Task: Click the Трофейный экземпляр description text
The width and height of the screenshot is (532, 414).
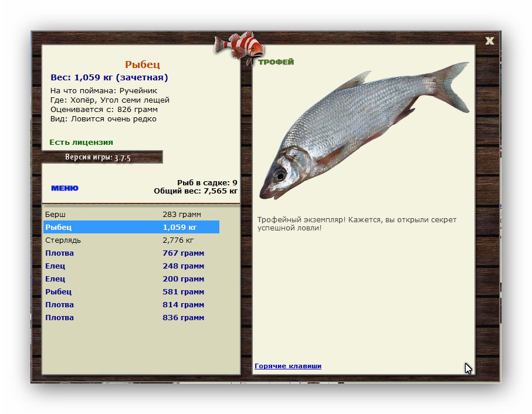Action: (x=357, y=224)
